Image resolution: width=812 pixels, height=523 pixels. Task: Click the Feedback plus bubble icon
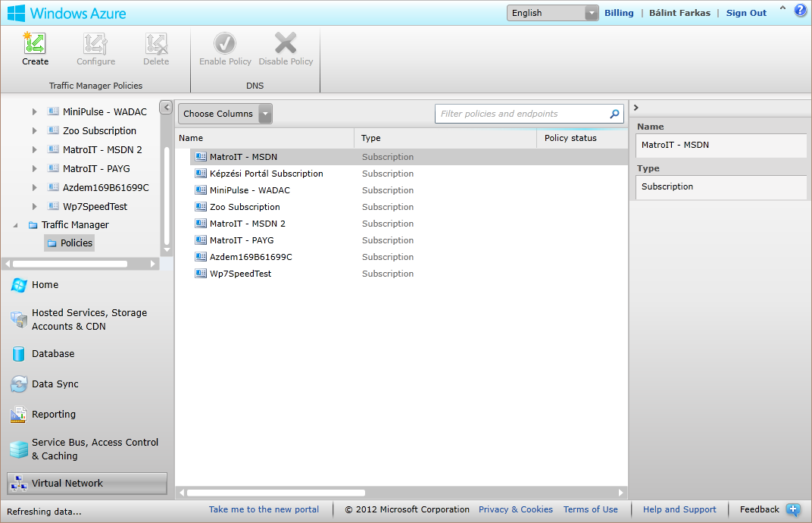point(793,509)
